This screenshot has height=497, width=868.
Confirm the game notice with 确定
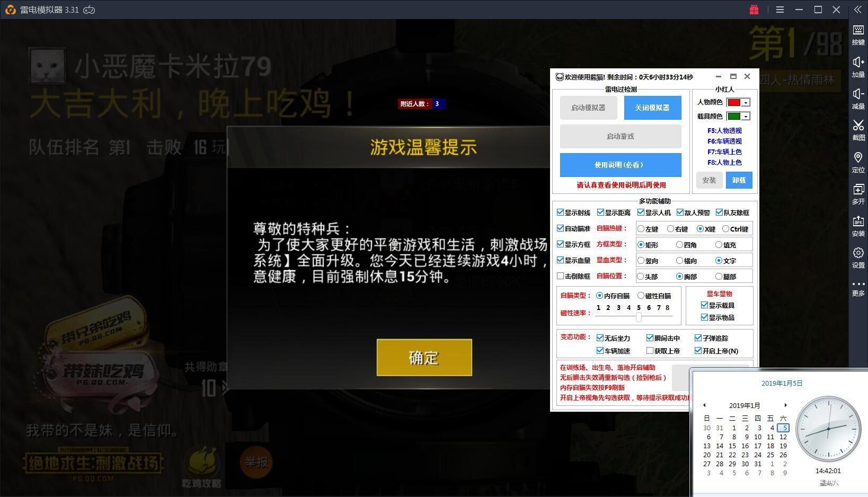click(424, 358)
